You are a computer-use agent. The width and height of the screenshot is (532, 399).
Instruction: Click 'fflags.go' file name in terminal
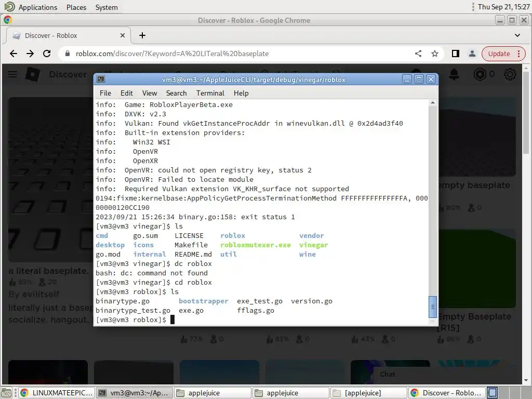pyautogui.click(x=256, y=311)
